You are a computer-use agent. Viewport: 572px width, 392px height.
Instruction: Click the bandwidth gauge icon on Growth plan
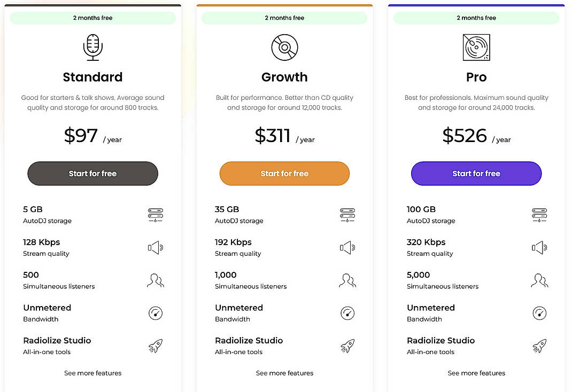pos(347,313)
